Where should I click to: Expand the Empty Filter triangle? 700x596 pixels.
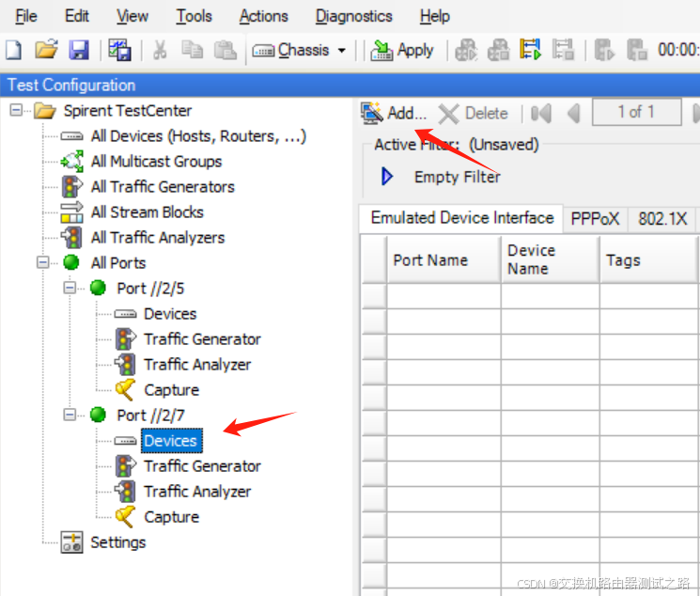387,176
